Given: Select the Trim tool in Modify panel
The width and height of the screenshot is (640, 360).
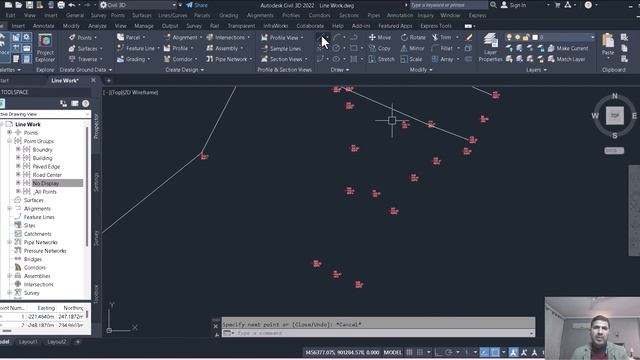Looking at the screenshot, I should coord(442,37).
